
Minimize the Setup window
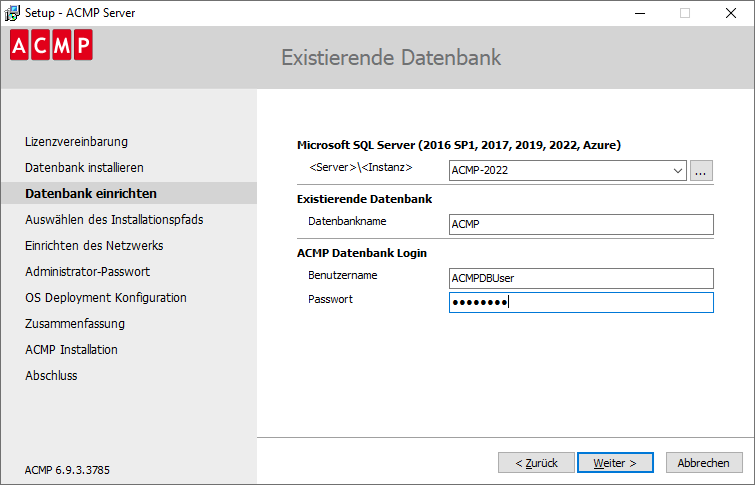coord(640,13)
